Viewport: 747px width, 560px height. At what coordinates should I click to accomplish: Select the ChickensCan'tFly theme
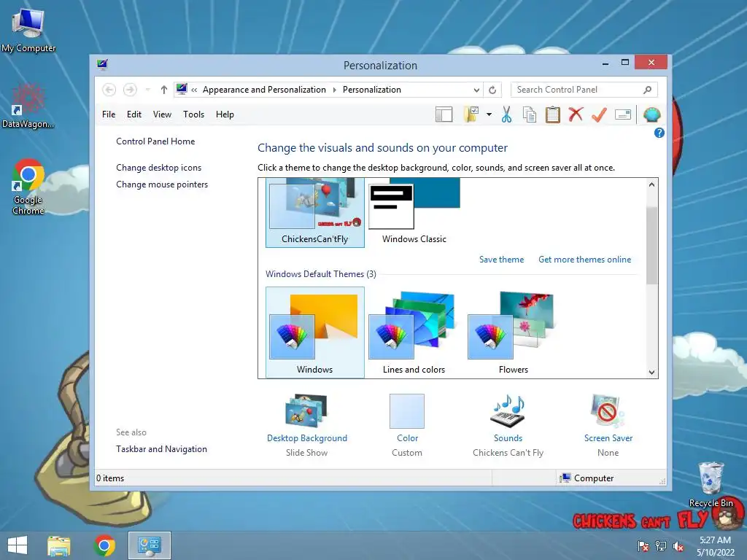315,212
